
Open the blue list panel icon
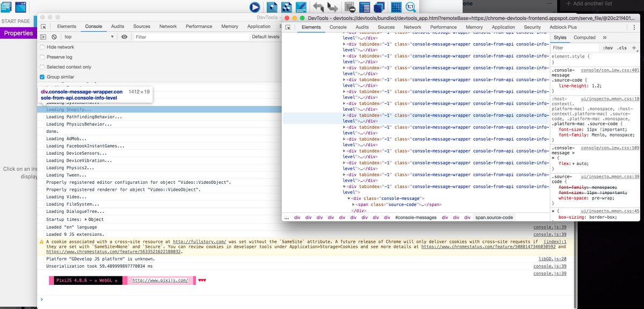click(x=365, y=7)
